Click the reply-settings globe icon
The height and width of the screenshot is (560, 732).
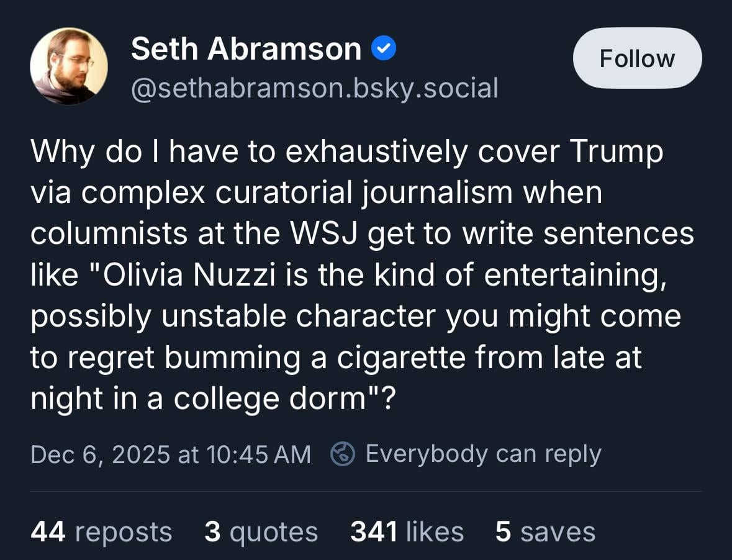point(342,454)
